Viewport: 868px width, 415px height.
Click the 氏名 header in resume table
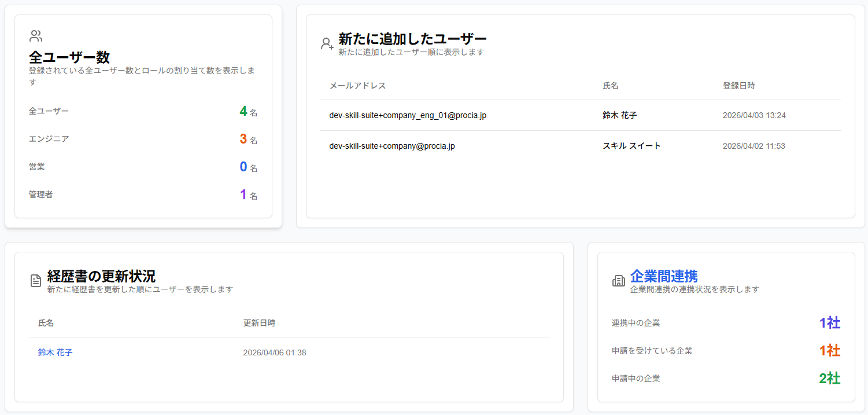point(46,323)
